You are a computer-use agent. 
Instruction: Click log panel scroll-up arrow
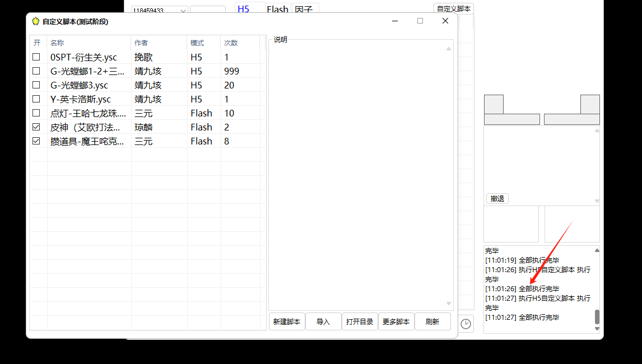(x=597, y=250)
